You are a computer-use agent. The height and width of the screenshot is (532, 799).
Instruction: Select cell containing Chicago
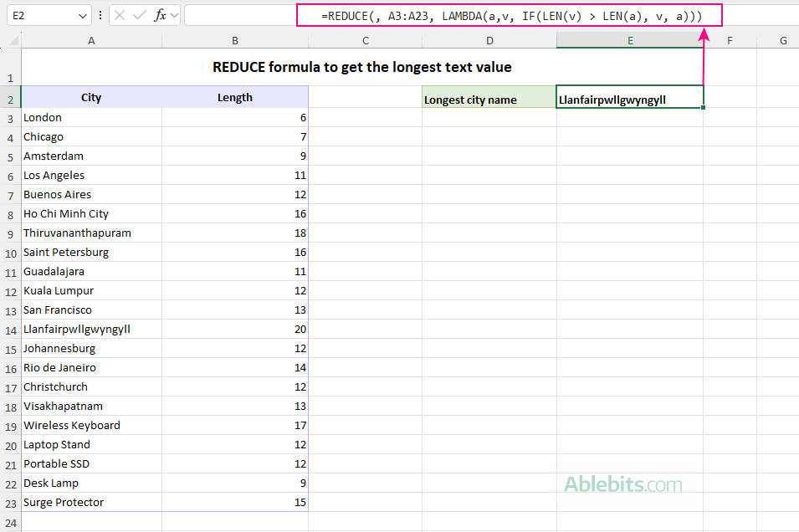point(91,136)
